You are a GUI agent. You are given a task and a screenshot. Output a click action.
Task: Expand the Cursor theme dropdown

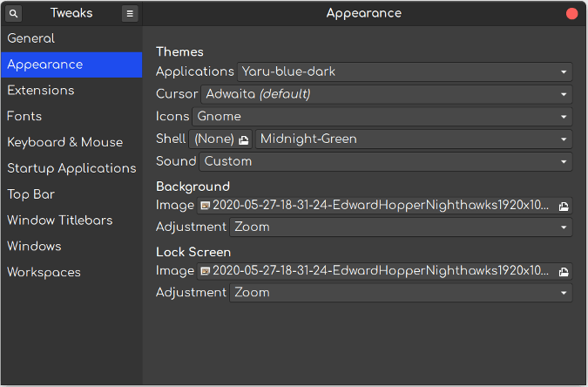coord(386,94)
